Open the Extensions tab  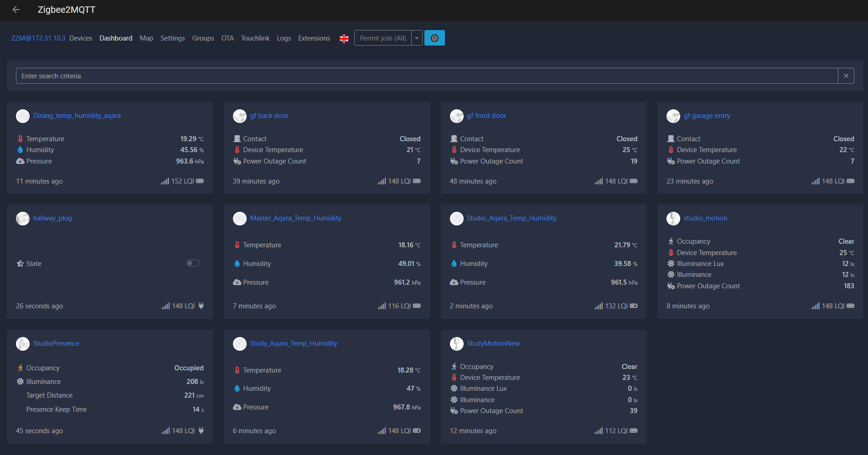coord(314,38)
